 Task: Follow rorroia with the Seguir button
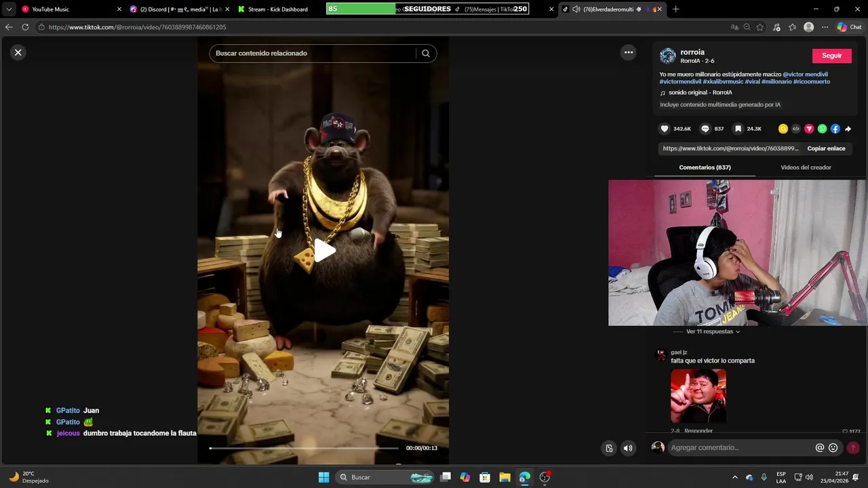(831, 56)
